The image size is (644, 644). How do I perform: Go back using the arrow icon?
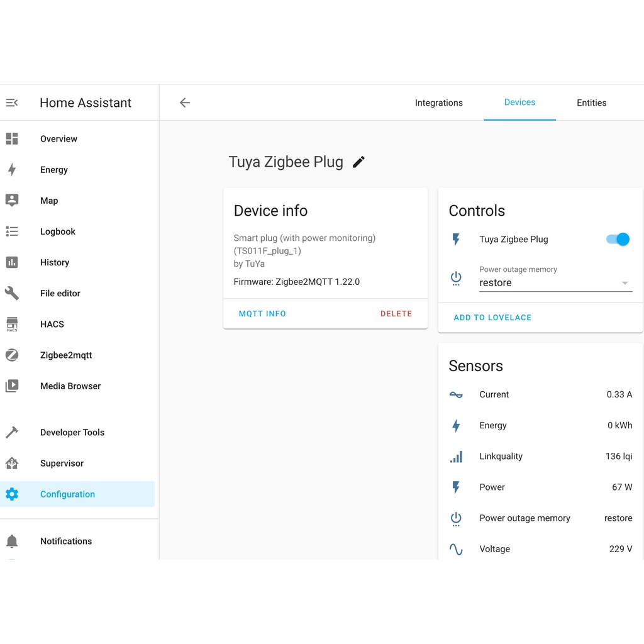point(184,103)
